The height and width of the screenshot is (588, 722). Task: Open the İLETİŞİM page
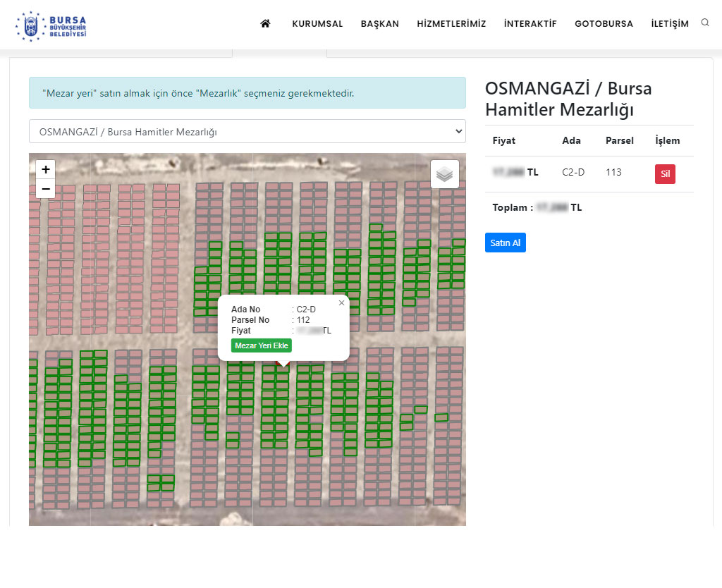click(x=670, y=24)
